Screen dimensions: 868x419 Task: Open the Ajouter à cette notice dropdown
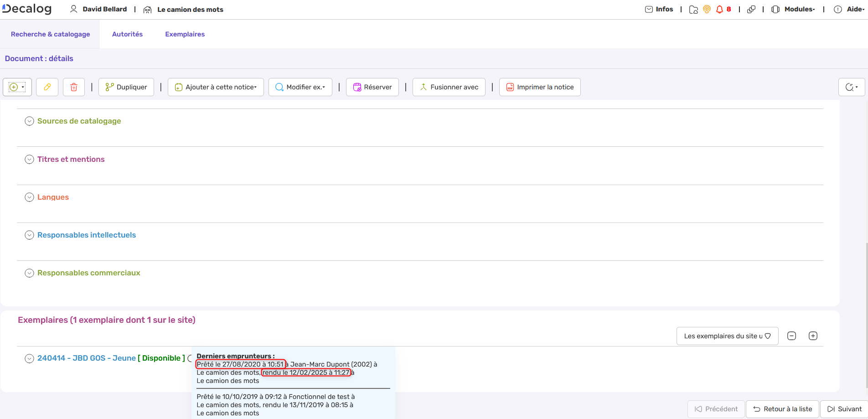[216, 87]
